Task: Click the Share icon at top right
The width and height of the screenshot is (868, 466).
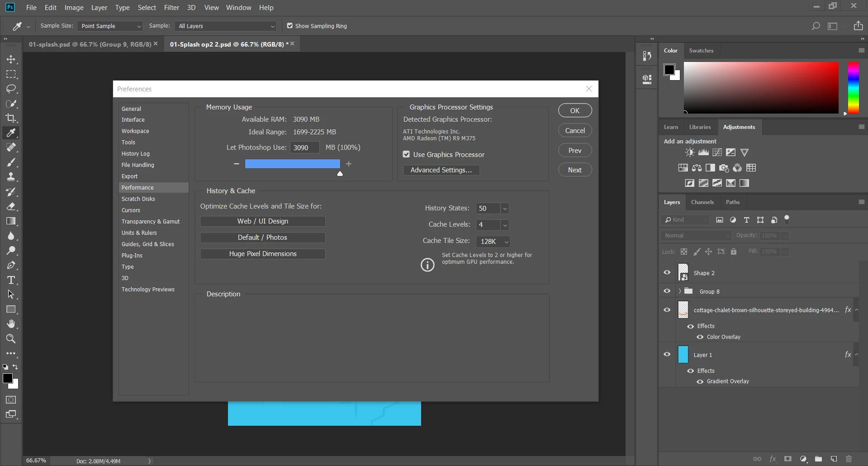Action: tap(858, 26)
